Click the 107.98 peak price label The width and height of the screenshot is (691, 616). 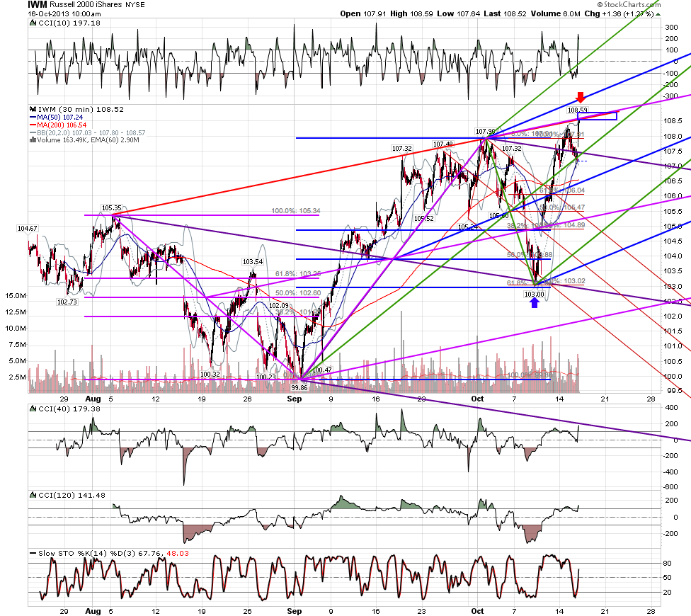coord(485,131)
